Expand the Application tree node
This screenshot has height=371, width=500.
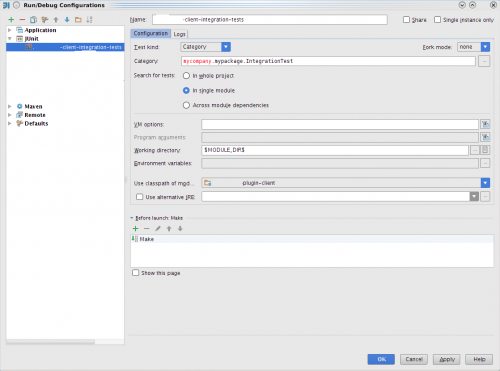pyautogui.click(x=10, y=30)
